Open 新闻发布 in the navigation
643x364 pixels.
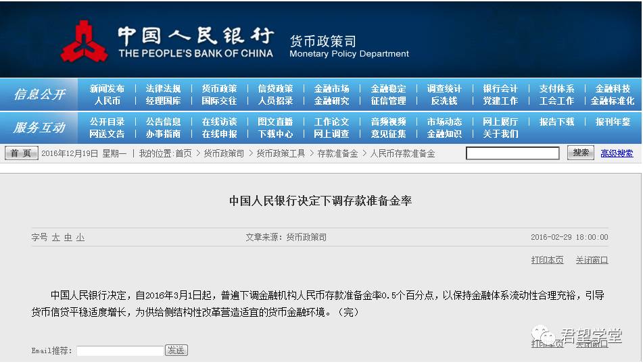(x=107, y=89)
